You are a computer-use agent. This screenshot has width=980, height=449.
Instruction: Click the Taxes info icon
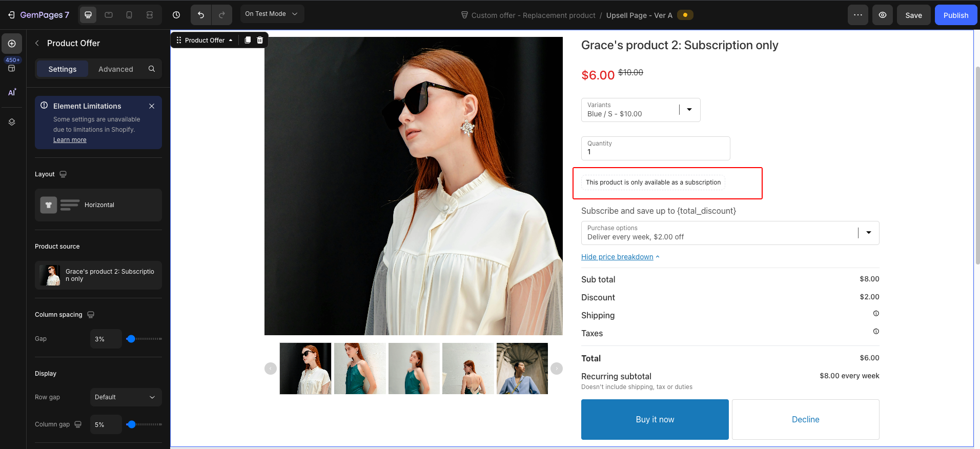[x=876, y=331]
